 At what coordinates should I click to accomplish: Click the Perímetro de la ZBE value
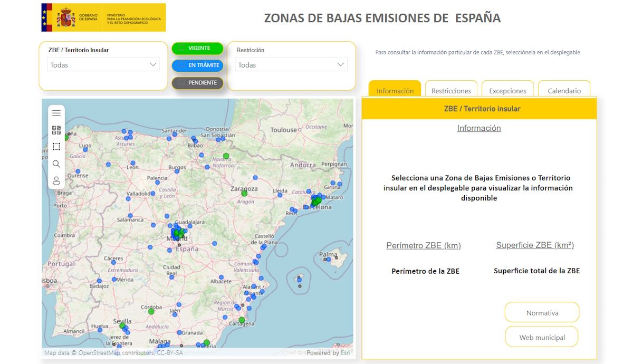click(x=425, y=271)
